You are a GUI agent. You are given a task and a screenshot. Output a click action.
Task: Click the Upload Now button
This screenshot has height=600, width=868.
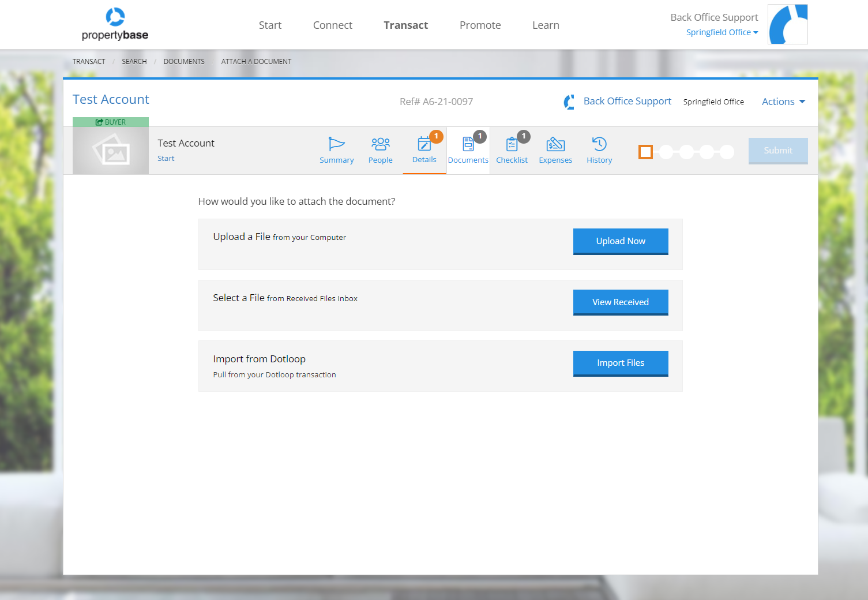[x=621, y=241]
